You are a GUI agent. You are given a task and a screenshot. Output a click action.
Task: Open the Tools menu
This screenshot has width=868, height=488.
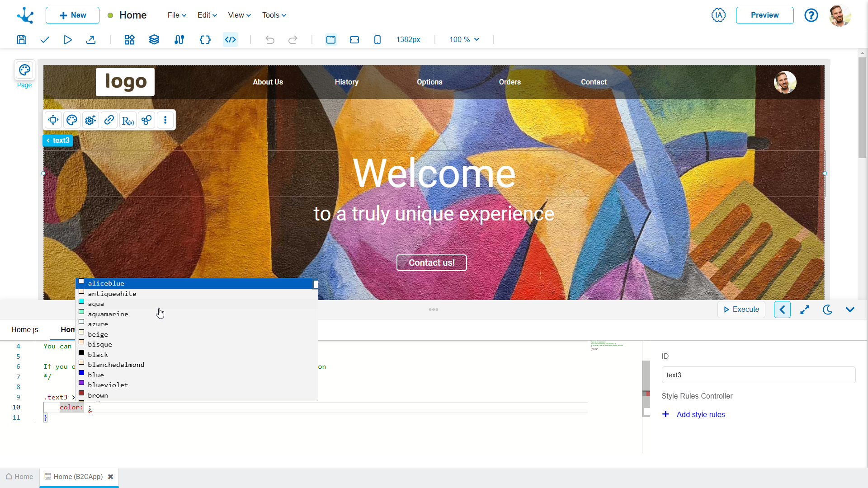[x=274, y=15]
